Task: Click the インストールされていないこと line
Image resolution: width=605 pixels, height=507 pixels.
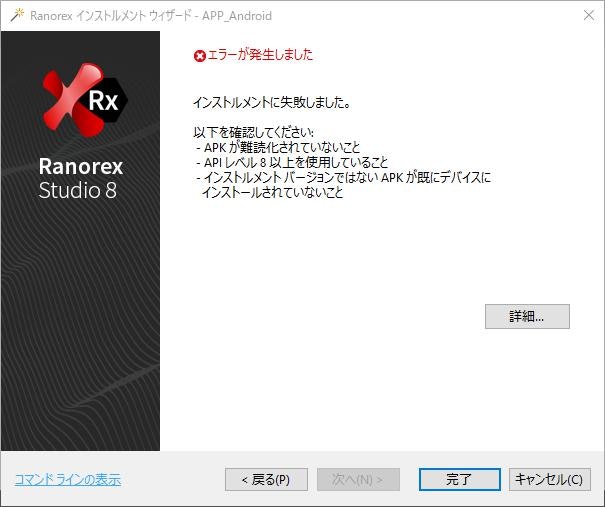Action: click(272, 192)
